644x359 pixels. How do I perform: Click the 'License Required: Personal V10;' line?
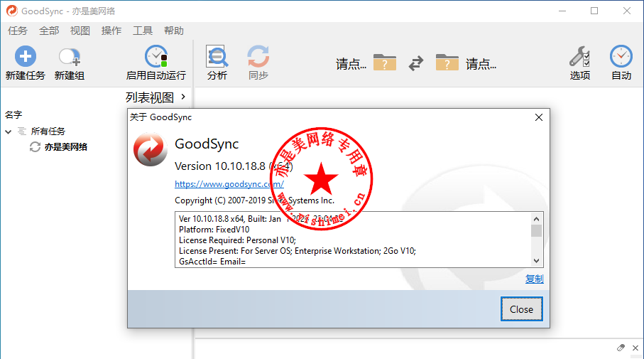237,240
